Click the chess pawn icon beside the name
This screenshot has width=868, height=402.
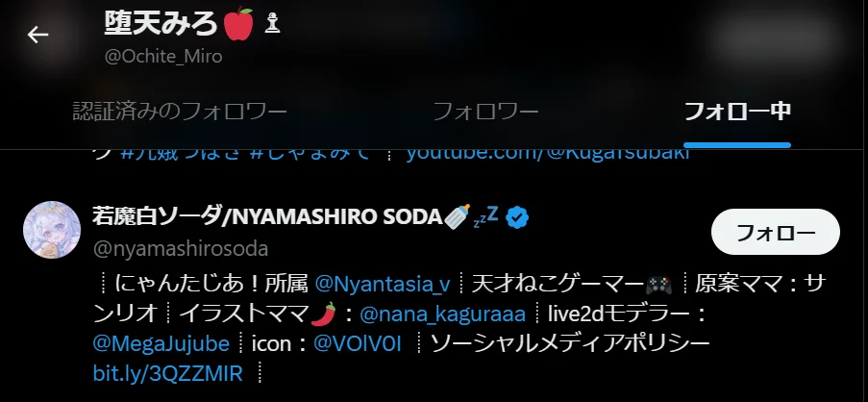272,23
